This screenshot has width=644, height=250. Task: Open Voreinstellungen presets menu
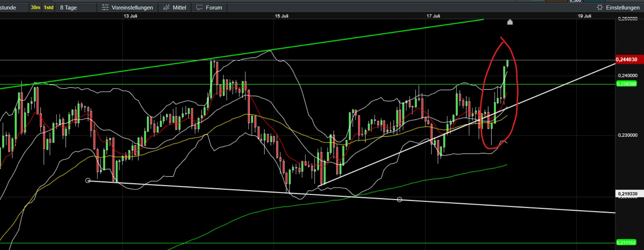(x=127, y=8)
